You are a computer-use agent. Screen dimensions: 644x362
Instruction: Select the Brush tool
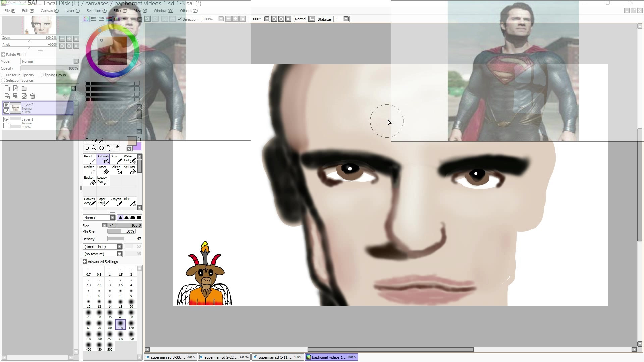(116, 159)
